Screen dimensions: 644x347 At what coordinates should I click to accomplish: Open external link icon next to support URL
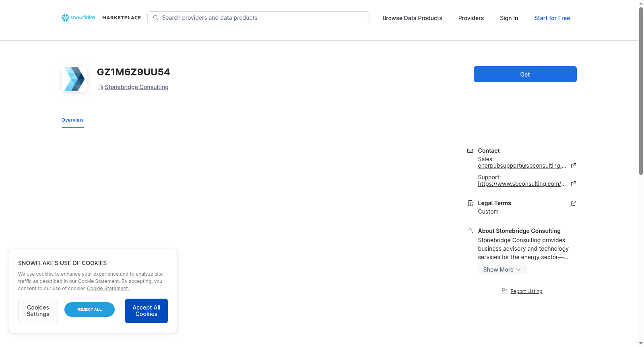574,184
